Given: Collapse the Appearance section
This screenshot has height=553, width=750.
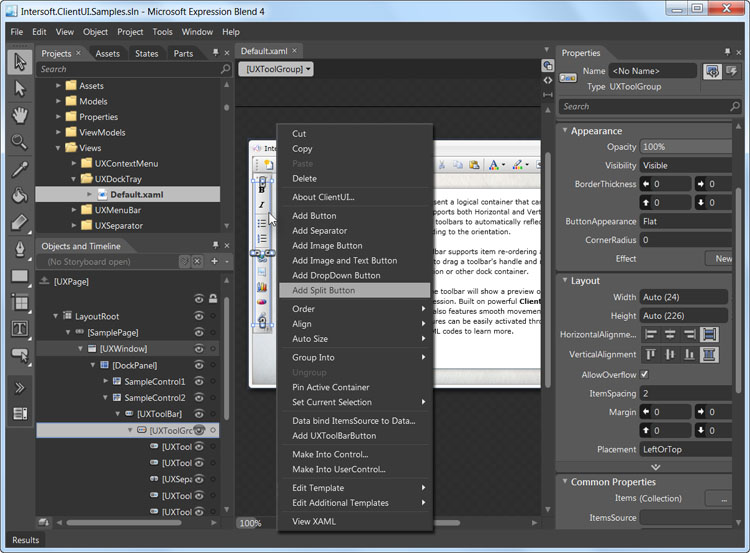Looking at the screenshot, I should [565, 130].
